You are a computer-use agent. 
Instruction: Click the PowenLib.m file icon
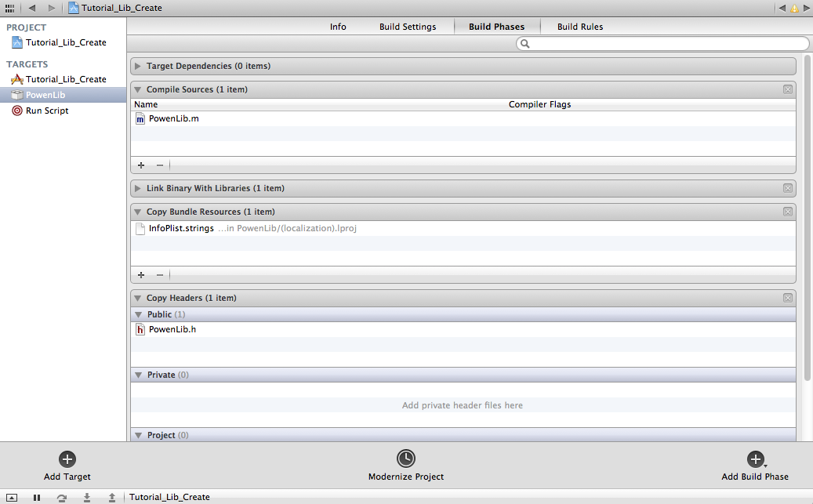pyautogui.click(x=140, y=118)
